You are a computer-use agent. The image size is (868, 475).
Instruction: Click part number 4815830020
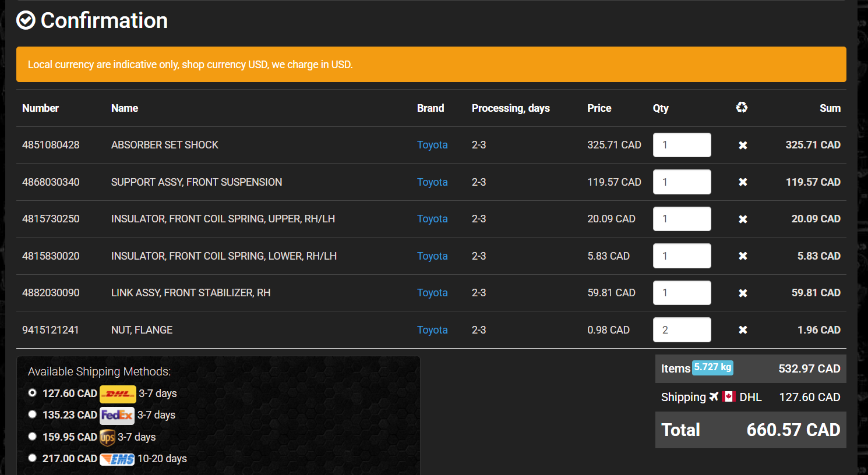point(51,256)
